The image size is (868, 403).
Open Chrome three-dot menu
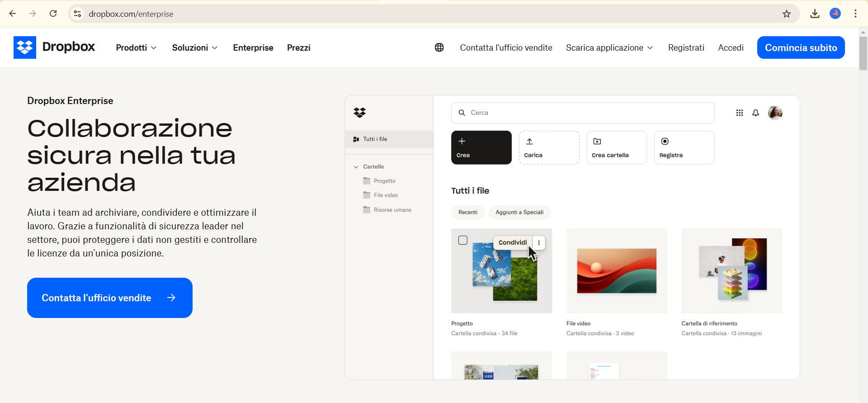tap(855, 14)
